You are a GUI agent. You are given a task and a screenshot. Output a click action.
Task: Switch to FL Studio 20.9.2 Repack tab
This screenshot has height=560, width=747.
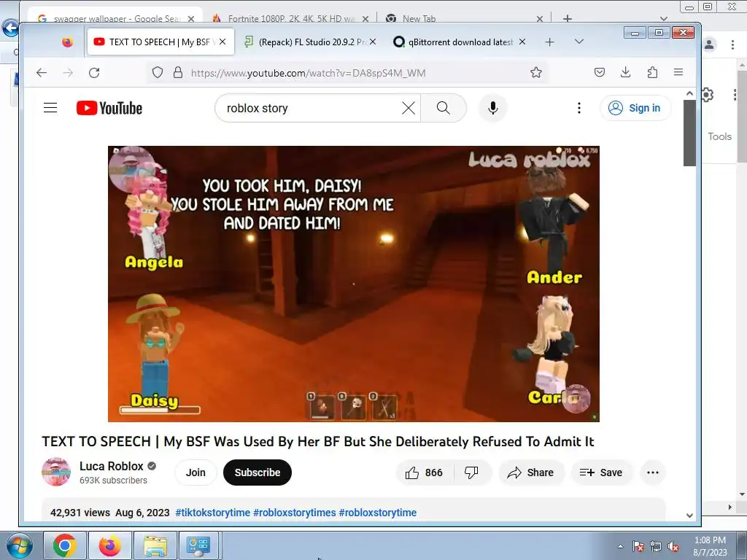310,42
